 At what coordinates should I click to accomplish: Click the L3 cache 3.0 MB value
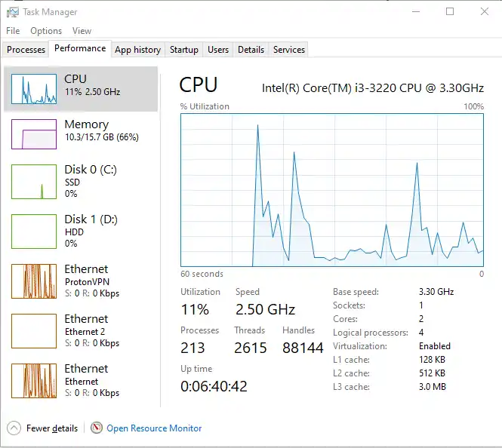pyautogui.click(x=433, y=387)
